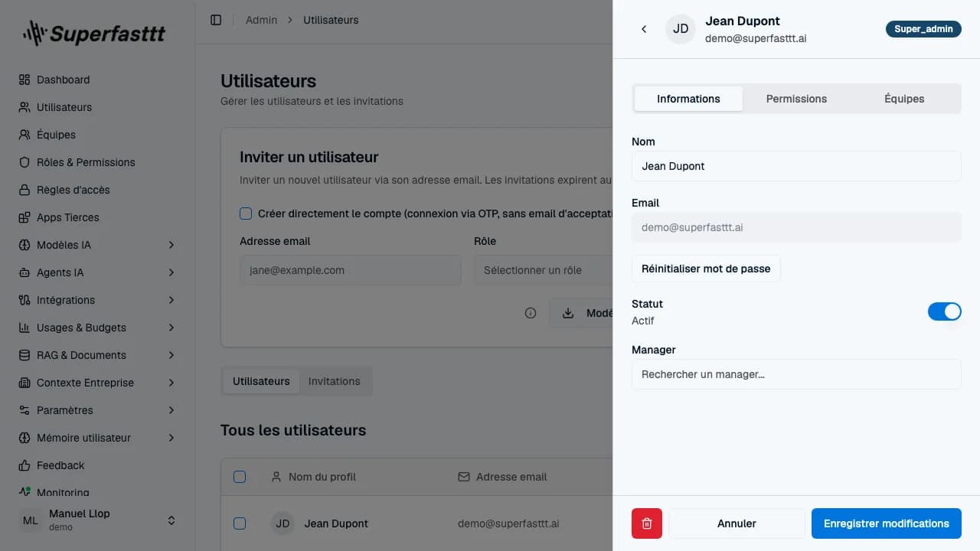Click the info icon near the download button
The height and width of the screenshot is (551, 980).
click(531, 313)
